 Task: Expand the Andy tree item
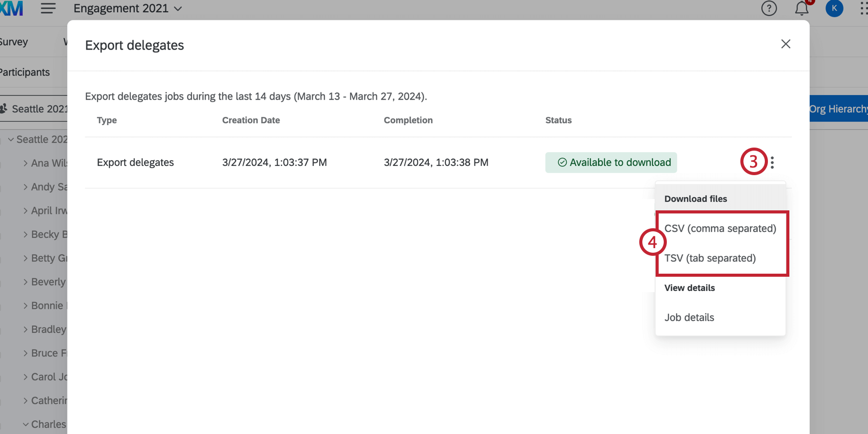click(26, 187)
